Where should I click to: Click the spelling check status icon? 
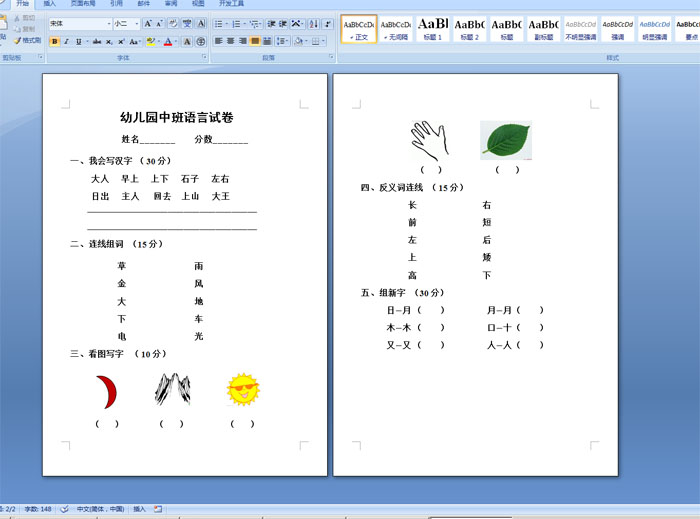[x=64, y=509]
